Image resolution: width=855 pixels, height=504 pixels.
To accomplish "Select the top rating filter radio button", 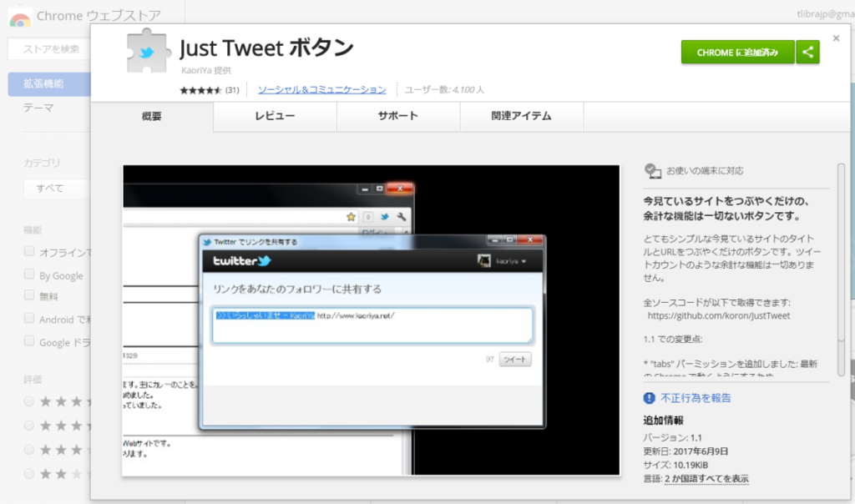I will [x=29, y=401].
